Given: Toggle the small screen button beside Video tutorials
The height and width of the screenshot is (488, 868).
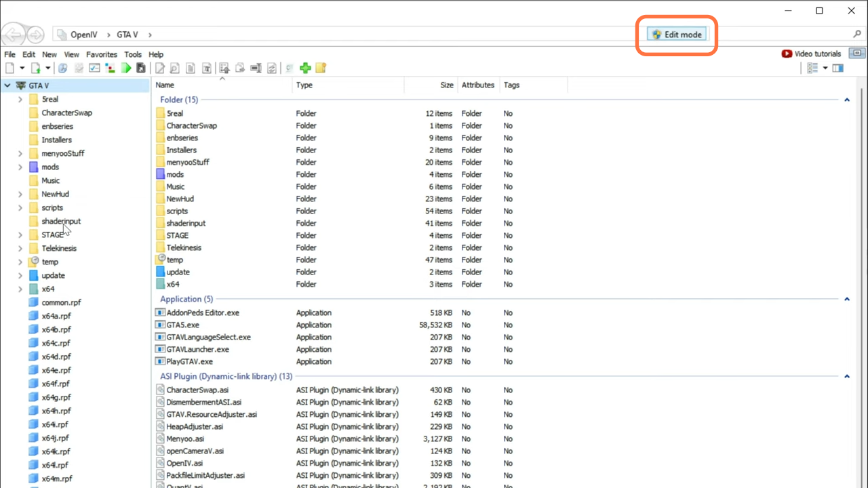Looking at the screenshot, I should 857,54.
